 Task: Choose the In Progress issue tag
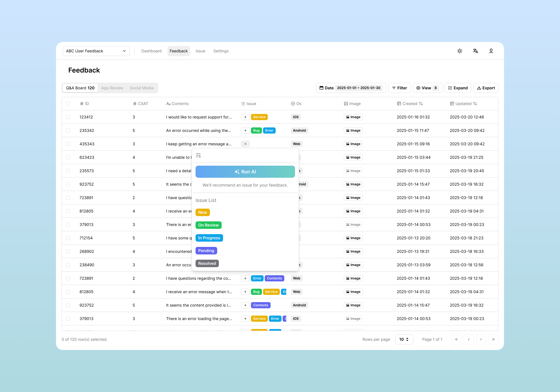coord(209,238)
